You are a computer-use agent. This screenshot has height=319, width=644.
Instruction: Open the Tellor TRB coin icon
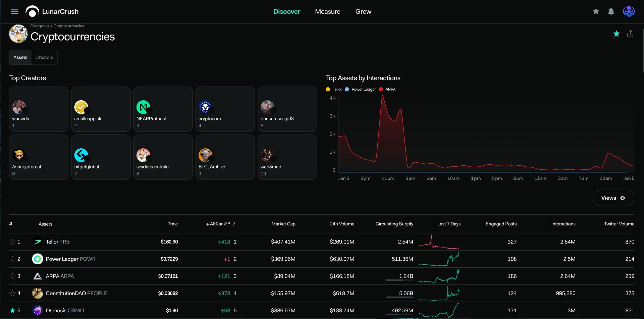pyautogui.click(x=38, y=242)
